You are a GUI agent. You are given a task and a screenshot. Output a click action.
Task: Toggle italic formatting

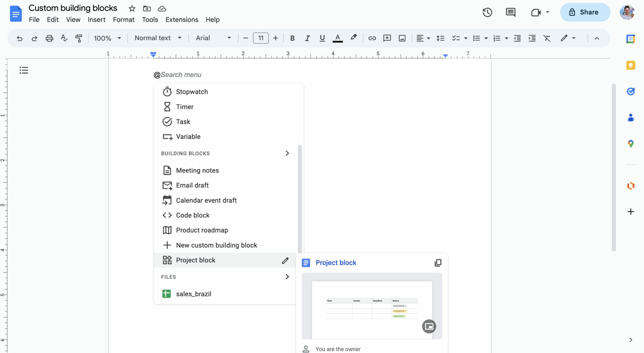[307, 38]
